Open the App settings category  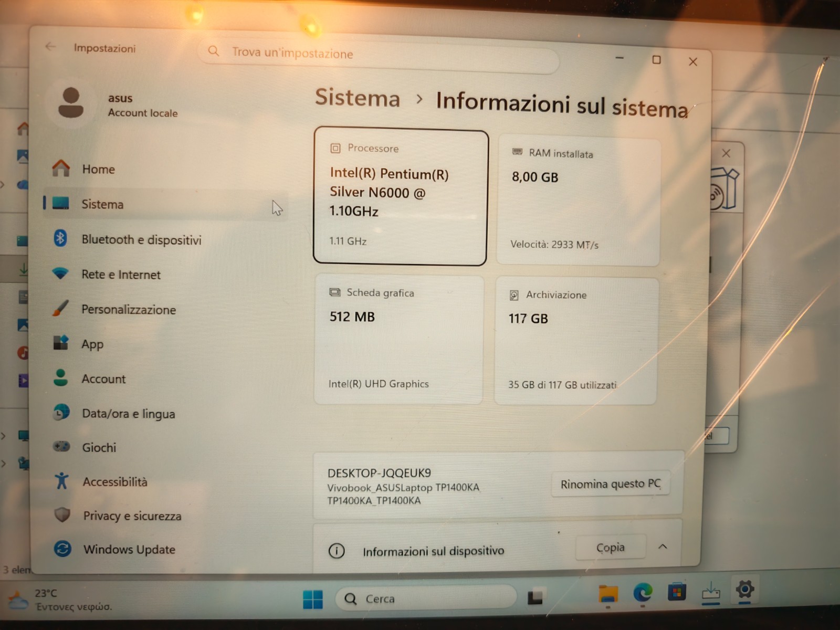tap(165, 344)
